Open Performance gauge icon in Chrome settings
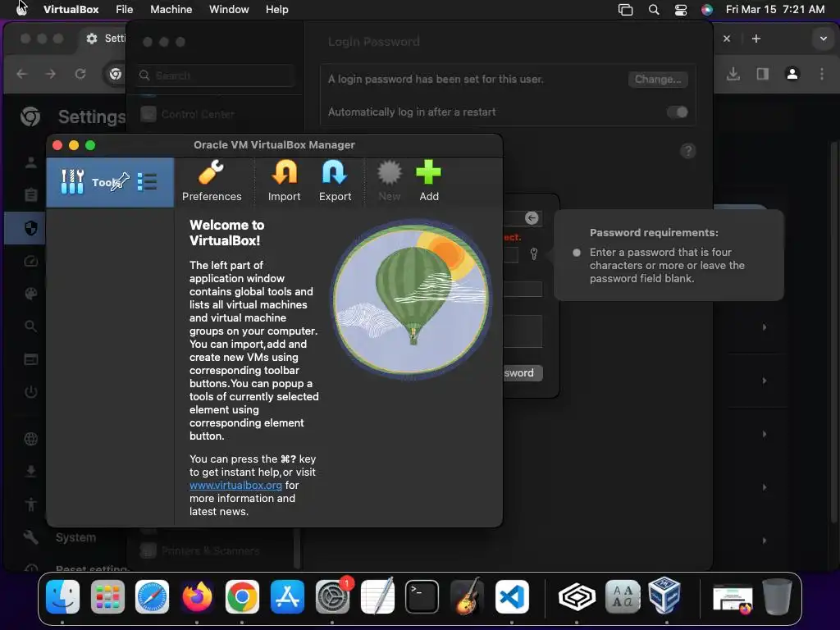The image size is (840, 630). [x=30, y=262]
